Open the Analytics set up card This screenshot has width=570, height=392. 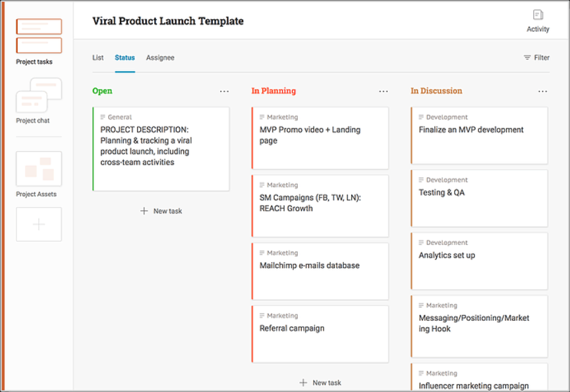[x=479, y=261]
